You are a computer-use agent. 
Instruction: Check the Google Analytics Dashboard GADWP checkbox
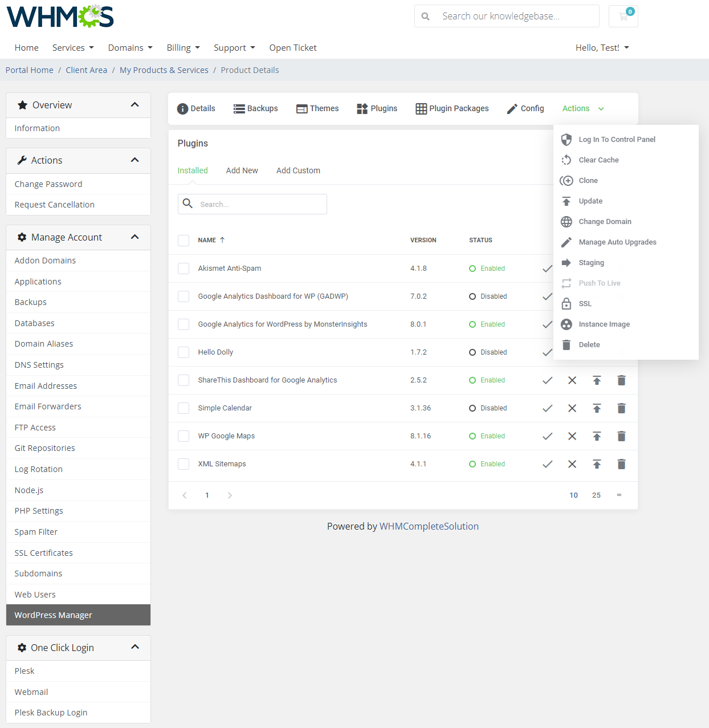pos(184,296)
